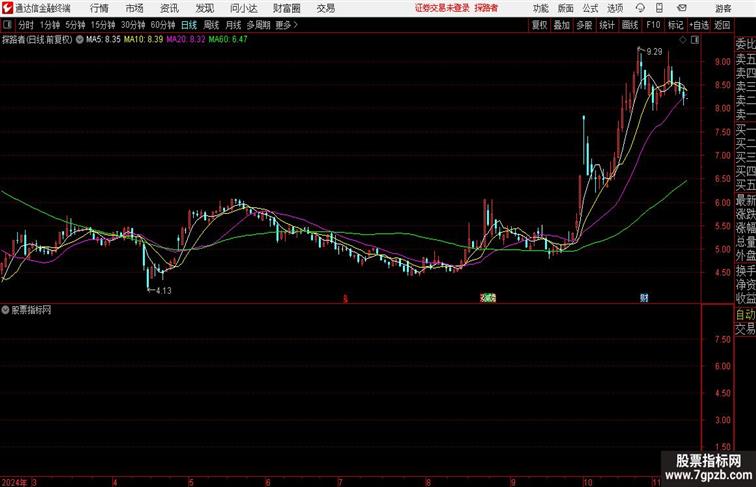Open the 多周期 multi-period view
Screen dimensions: 756x487
coord(258,25)
